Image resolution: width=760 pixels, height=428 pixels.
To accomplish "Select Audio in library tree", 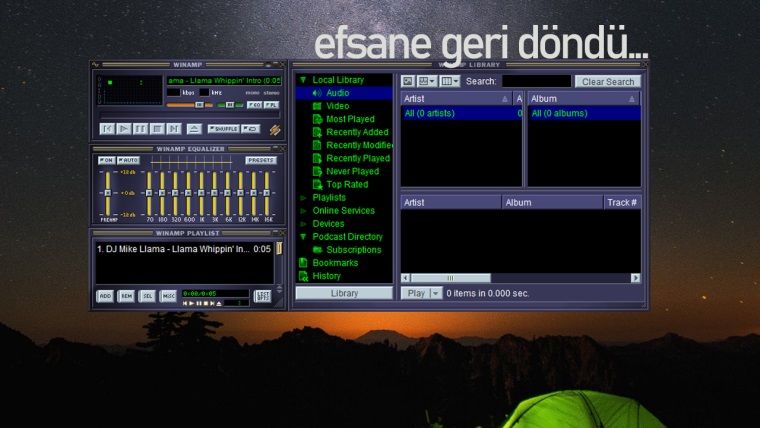I will click(337, 93).
